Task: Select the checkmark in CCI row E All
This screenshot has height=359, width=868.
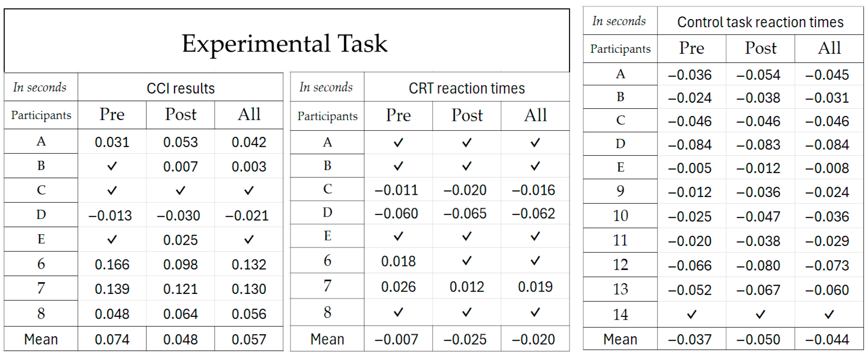Action: 249,239
